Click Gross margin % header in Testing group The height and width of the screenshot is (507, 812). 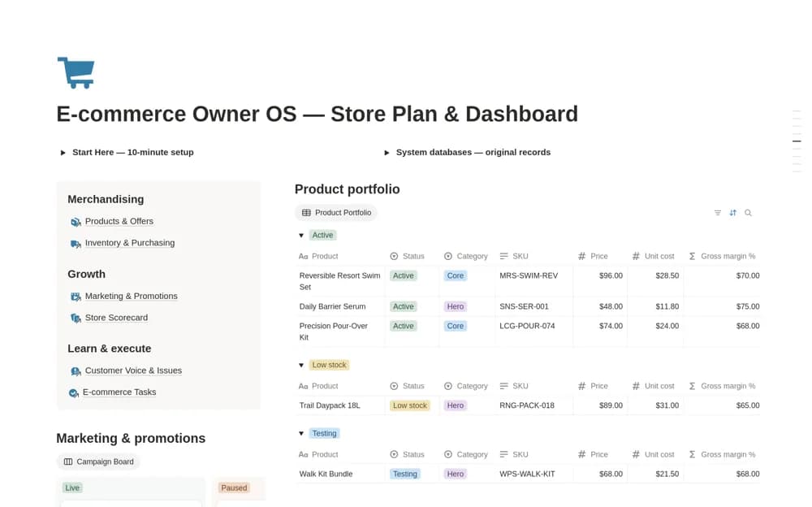(723, 455)
